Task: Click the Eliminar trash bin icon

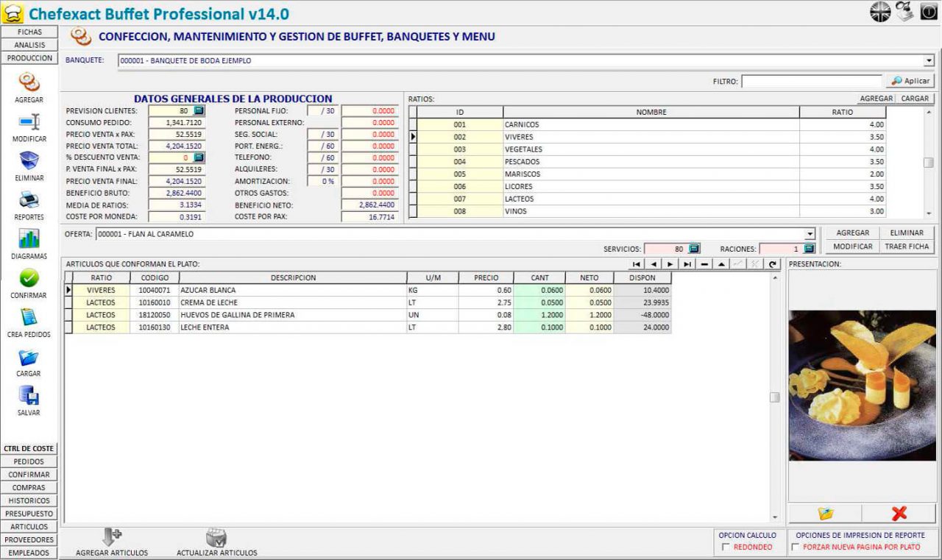Action: 29,160
